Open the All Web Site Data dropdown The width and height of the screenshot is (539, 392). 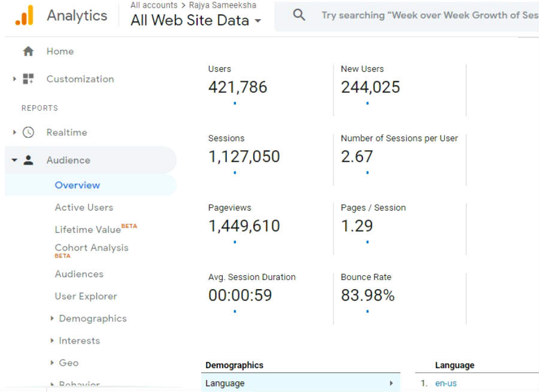click(196, 20)
